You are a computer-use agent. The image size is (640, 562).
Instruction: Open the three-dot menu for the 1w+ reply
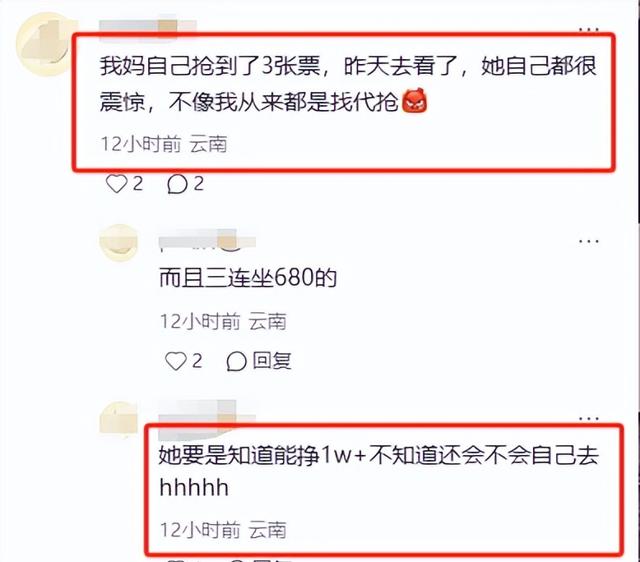point(589,418)
